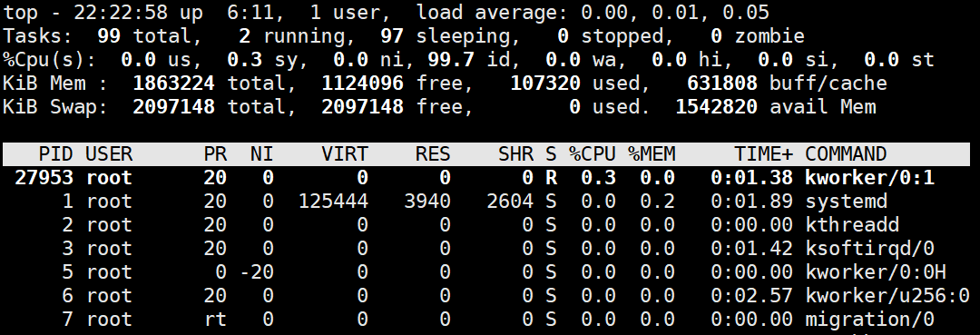Click the NI column header

coord(262,153)
